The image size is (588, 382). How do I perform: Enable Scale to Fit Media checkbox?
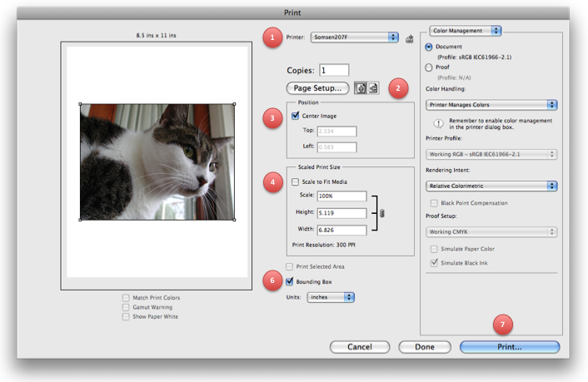coord(295,181)
